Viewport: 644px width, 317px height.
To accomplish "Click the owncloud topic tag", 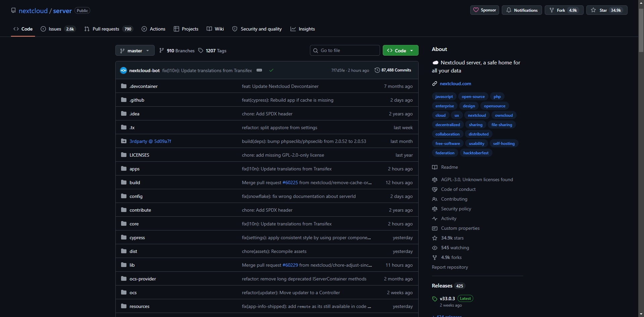I will click(504, 115).
